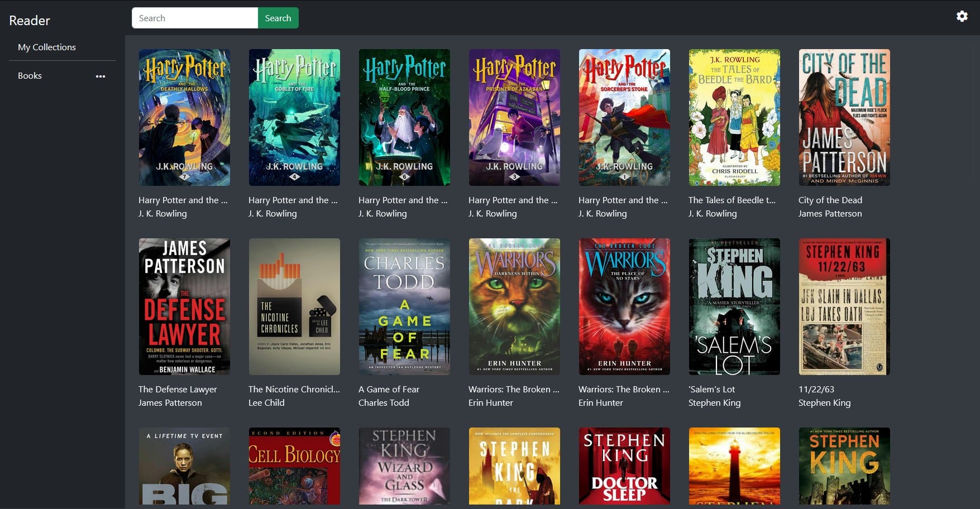980x509 pixels.
Task: Open Doctor Sleep book cover
Action: pos(624,466)
